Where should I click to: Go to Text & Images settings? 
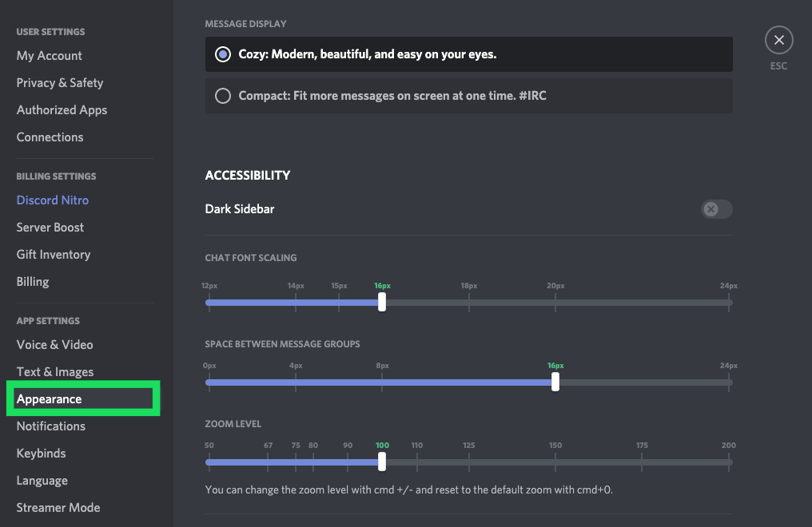pyautogui.click(x=55, y=372)
